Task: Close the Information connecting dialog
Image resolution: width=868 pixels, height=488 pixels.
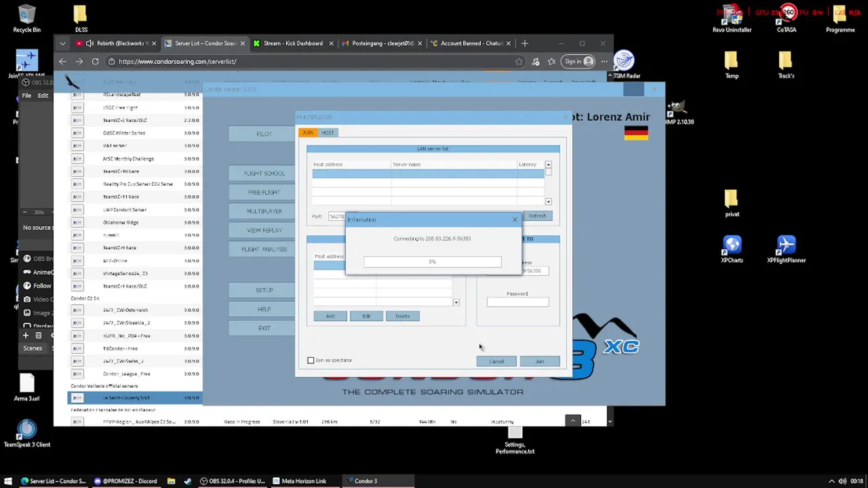Action: pyautogui.click(x=515, y=220)
